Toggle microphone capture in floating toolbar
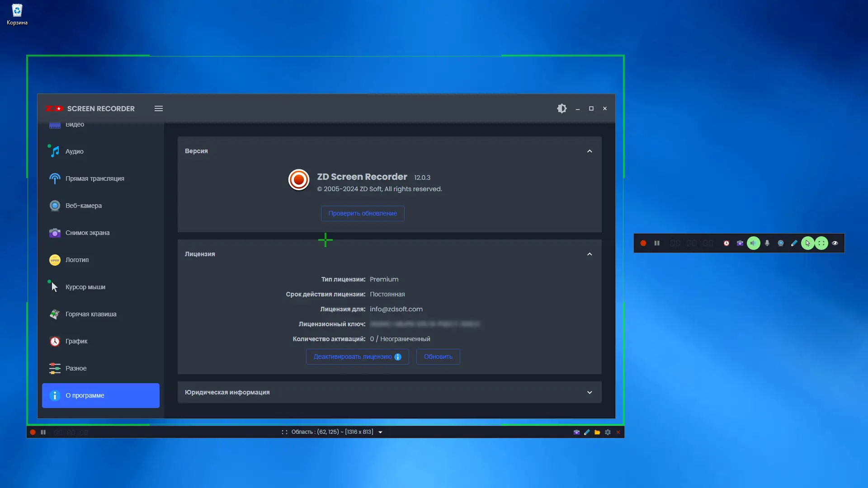Image resolution: width=868 pixels, height=488 pixels. 767,243
